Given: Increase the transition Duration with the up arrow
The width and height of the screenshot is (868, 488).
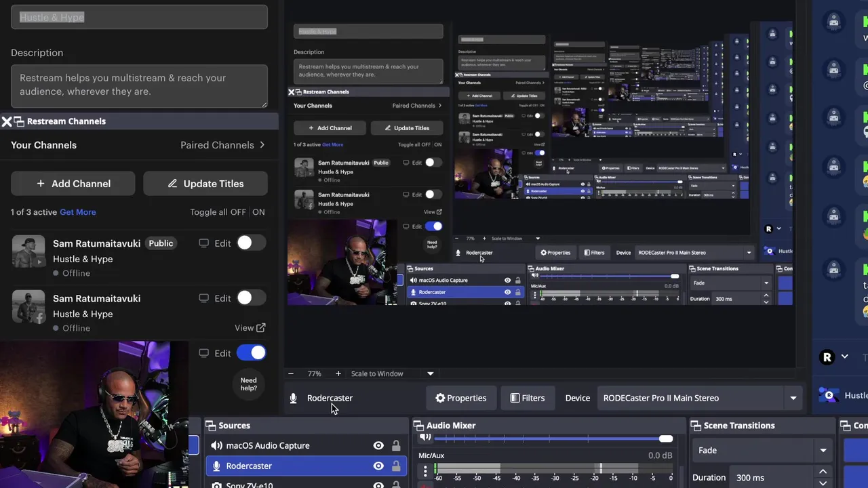Looking at the screenshot, I should pyautogui.click(x=823, y=472).
